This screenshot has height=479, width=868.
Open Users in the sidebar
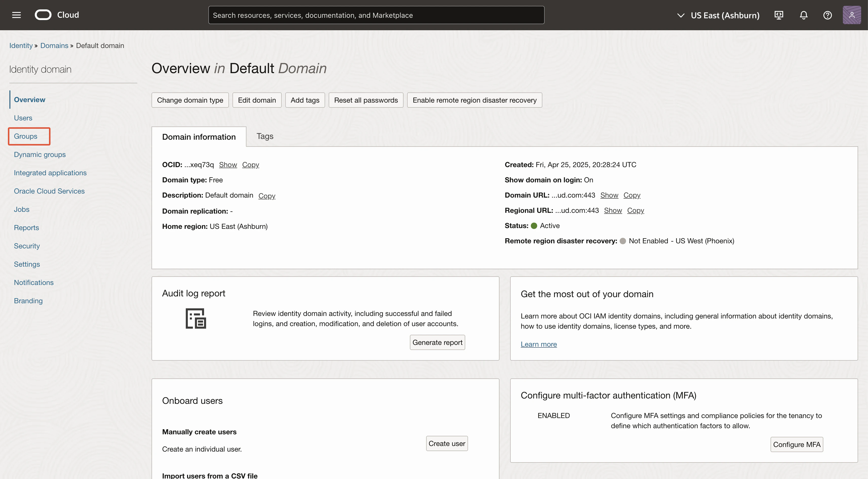(x=23, y=118)
